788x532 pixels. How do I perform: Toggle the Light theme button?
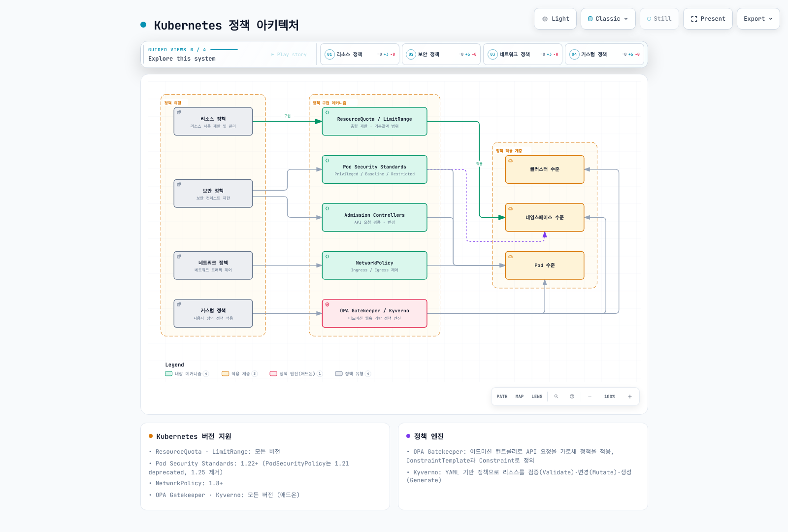[x=555, y=19]
